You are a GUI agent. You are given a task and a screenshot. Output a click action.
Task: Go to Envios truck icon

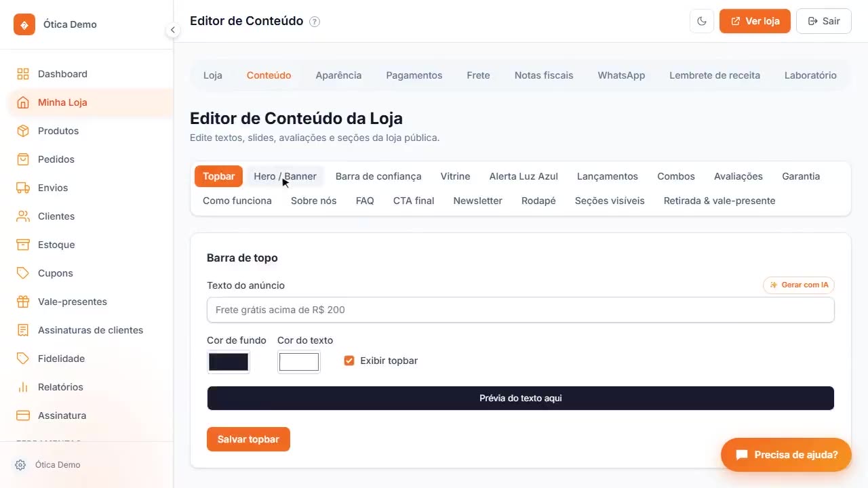click(x=23, y=188)
